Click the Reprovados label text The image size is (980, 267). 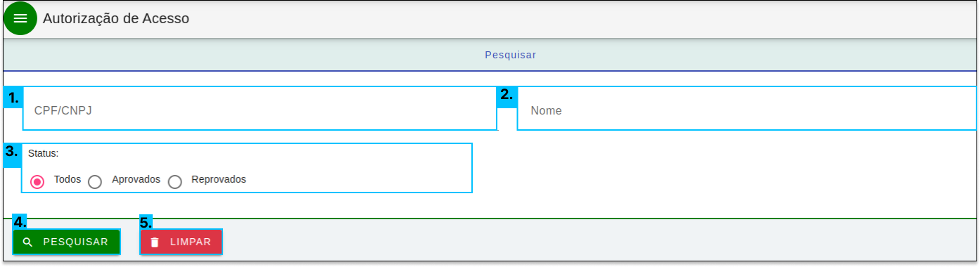(219, 179)
